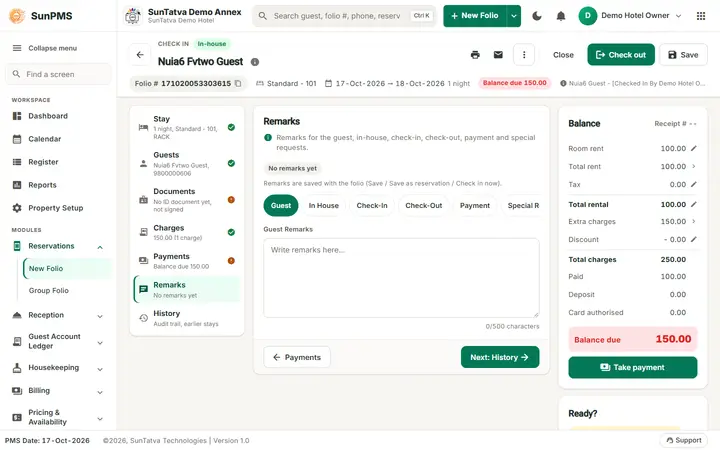Select the Special R remarks chip
Viewport: 720px width, 450px height.
[523, 205]
